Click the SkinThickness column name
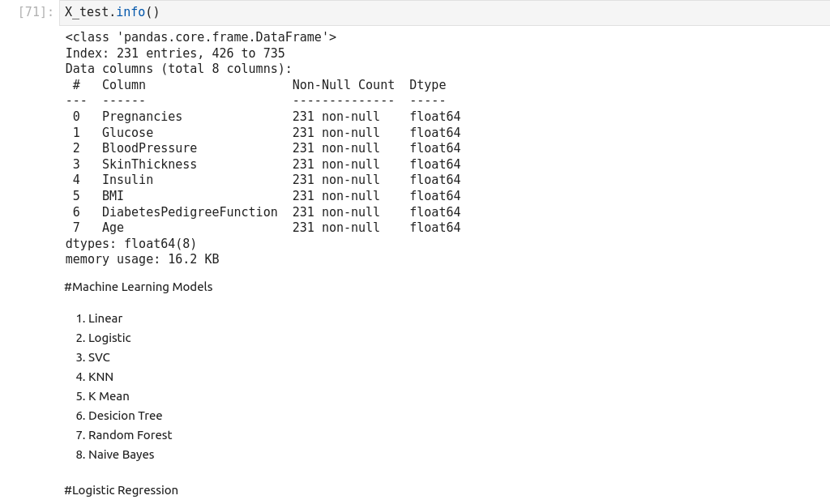The image size is (830, 504). pyautogui.click(x=149, y=164)
